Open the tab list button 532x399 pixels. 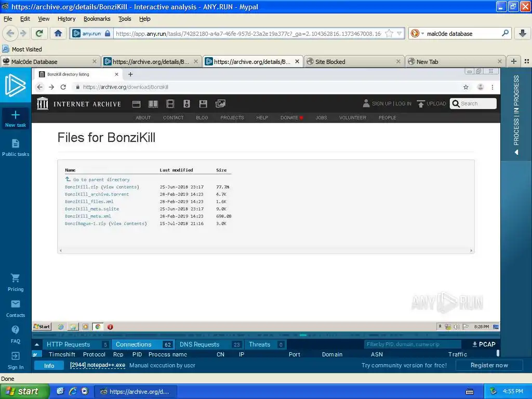coord(527,61)
